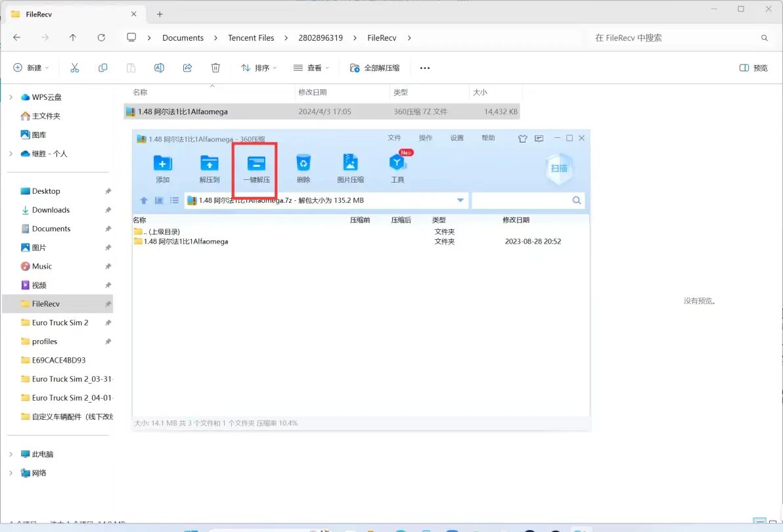
Task: Toggle the 预览 preview pane button
Action: pyautogui.click(x=753, y=68)
